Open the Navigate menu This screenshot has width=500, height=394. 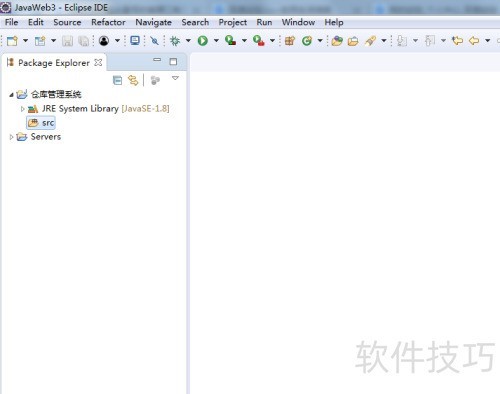click(153, 22)
